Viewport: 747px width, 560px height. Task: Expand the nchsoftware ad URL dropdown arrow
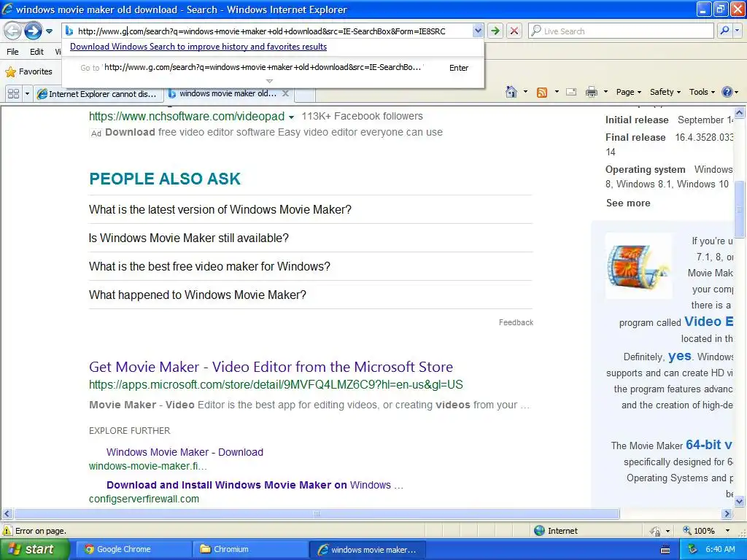coord(292,117)
